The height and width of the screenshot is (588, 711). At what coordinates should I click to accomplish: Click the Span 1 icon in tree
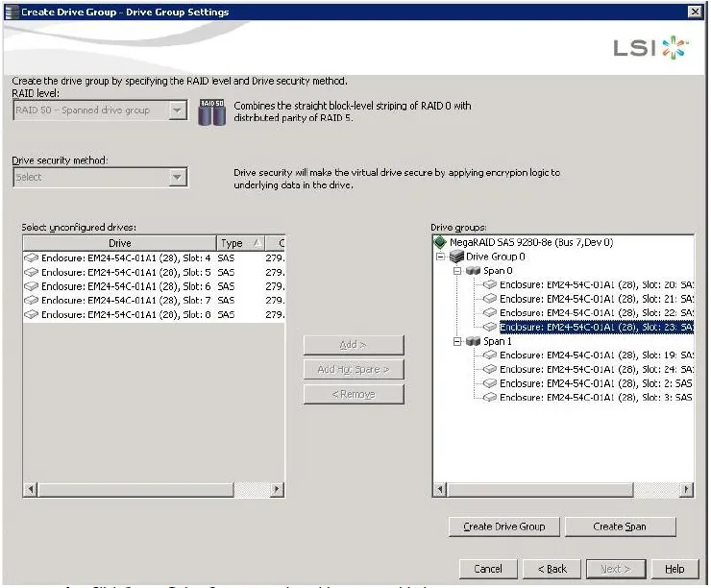click(x=472, y=341)
